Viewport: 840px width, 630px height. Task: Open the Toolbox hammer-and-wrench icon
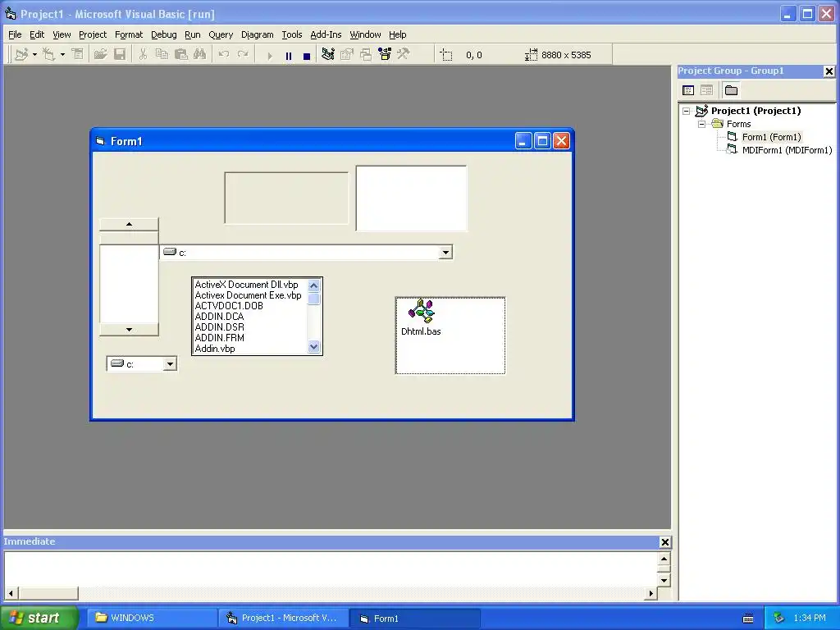click(x=404, y=55)
